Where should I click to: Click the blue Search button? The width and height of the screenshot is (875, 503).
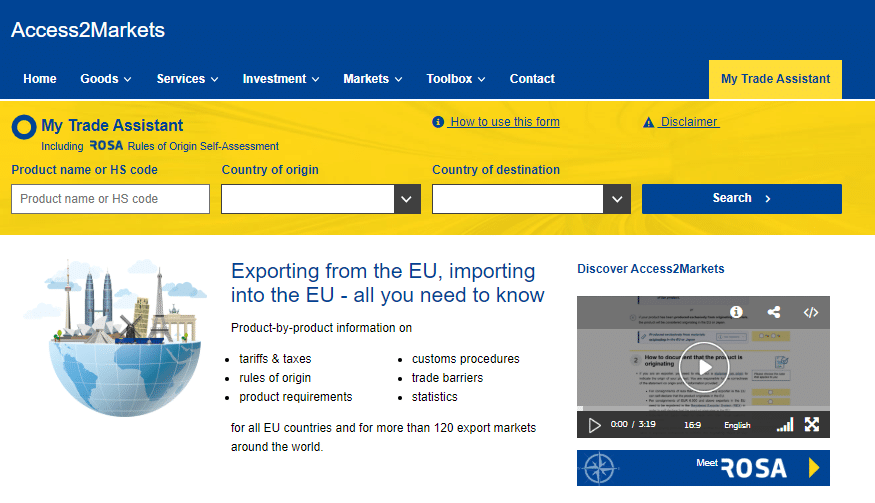tap(741, 198)
